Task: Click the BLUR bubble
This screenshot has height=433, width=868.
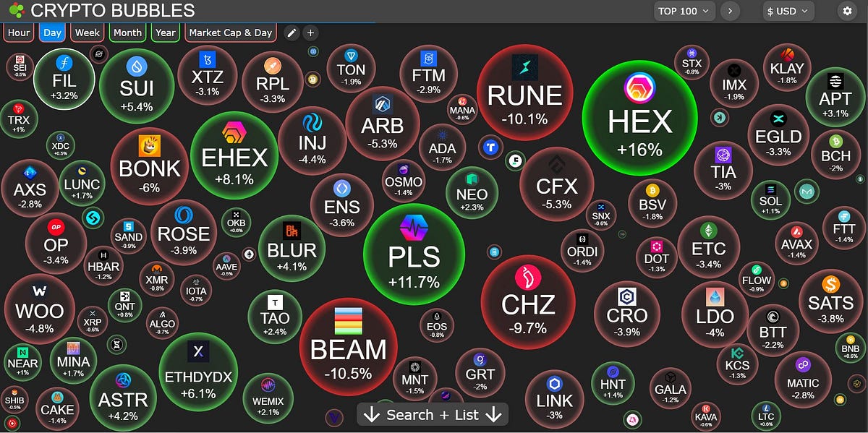Action: pos(292,249)
